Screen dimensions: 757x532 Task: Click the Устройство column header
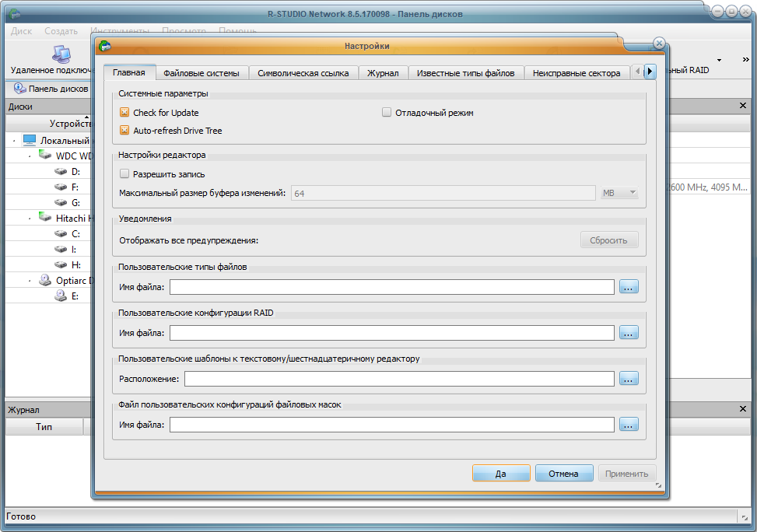[x=49, y=124]
